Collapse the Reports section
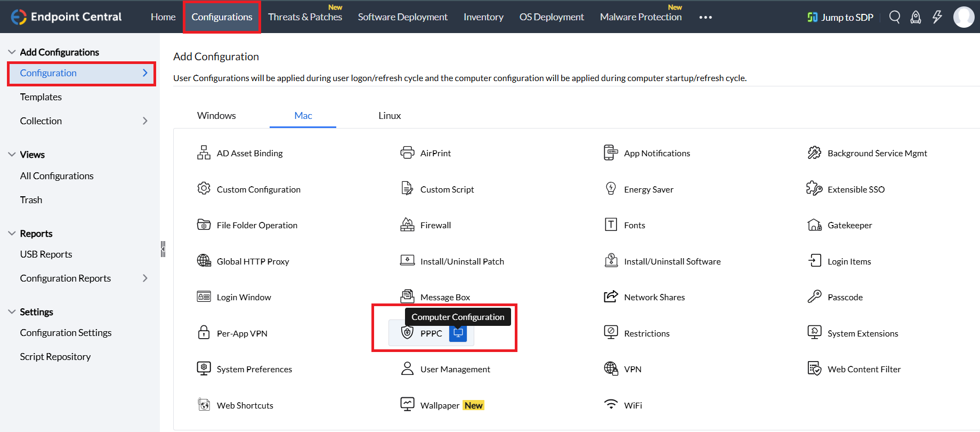 point(12,234)
